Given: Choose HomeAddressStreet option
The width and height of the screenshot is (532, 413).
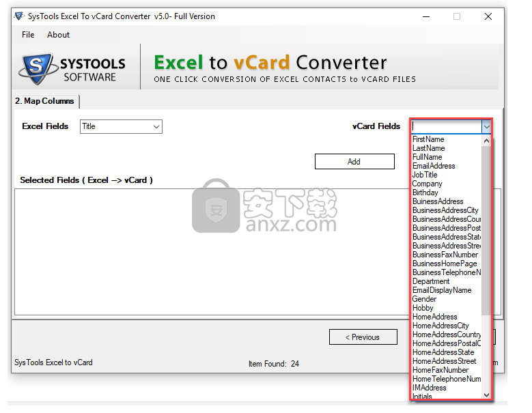Looking at the screenshot, I should [444, 361].
